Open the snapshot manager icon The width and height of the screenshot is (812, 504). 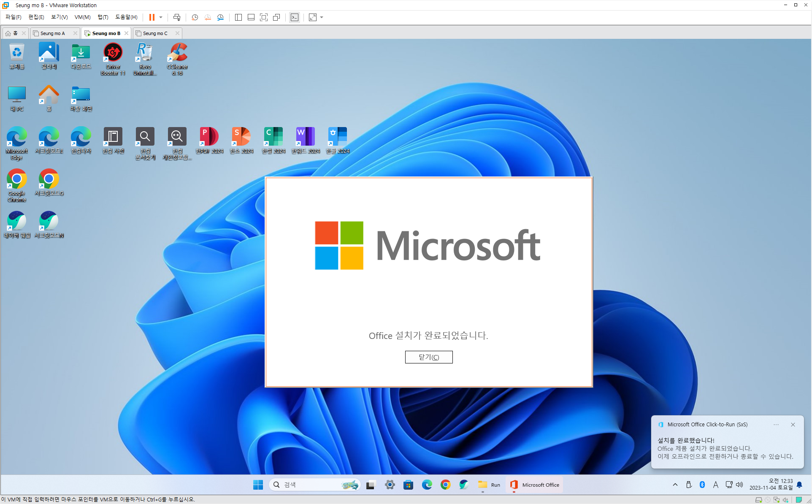220,17
